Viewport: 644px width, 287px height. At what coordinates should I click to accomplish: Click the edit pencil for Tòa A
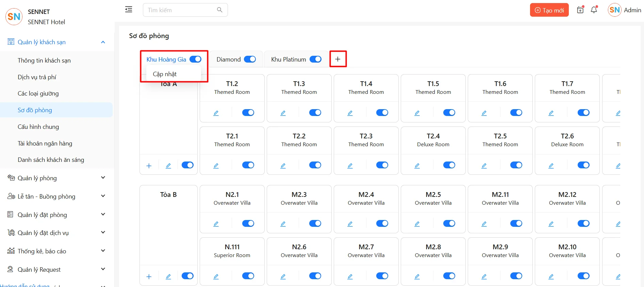click(x=168, y=166)
